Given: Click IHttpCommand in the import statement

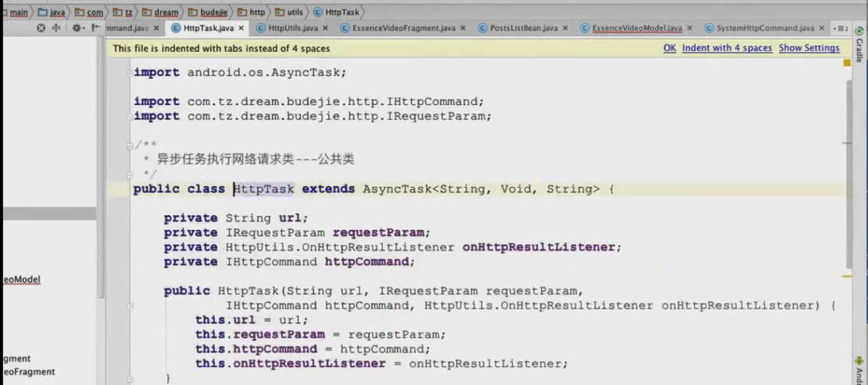Looking at the screenshot, I should click(x=431, y=102).
